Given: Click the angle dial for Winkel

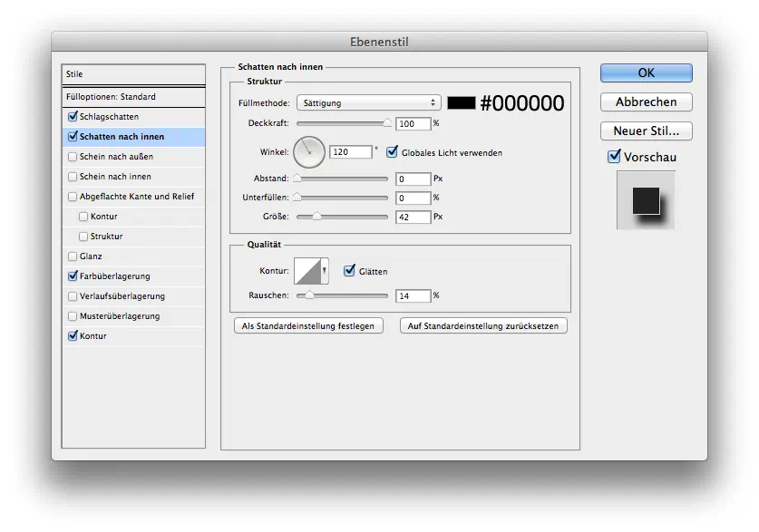Looking at the screenshot, I should tap(308, 151).
